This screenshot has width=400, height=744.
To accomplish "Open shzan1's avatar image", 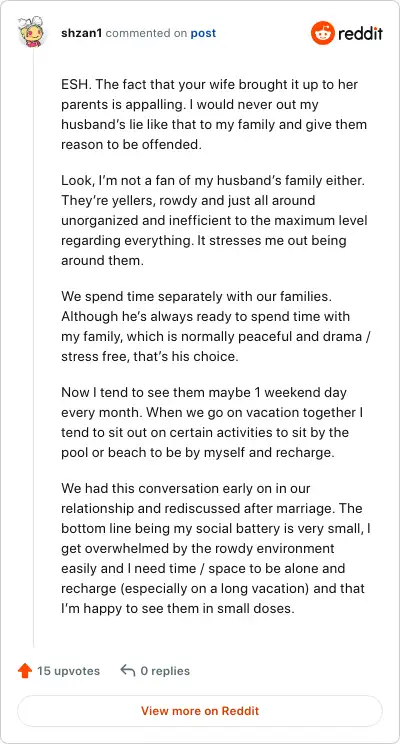I will [x=33, y=32].
